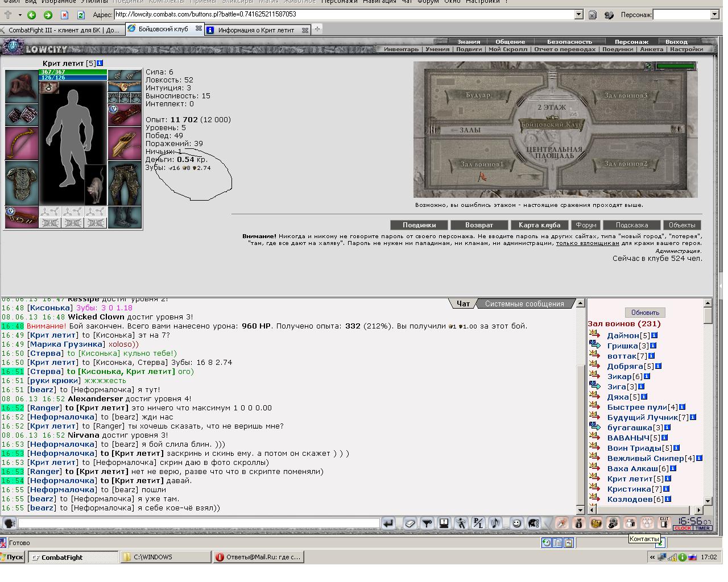Toggle the chat sound note icon

(x=495, y=523)
